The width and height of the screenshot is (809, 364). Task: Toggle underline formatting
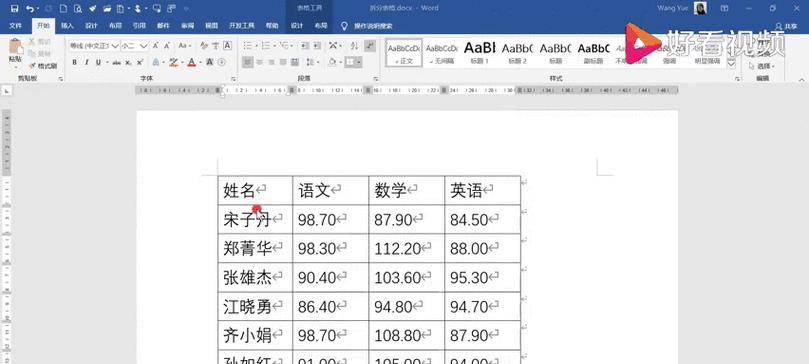click(x=98, y=62)
